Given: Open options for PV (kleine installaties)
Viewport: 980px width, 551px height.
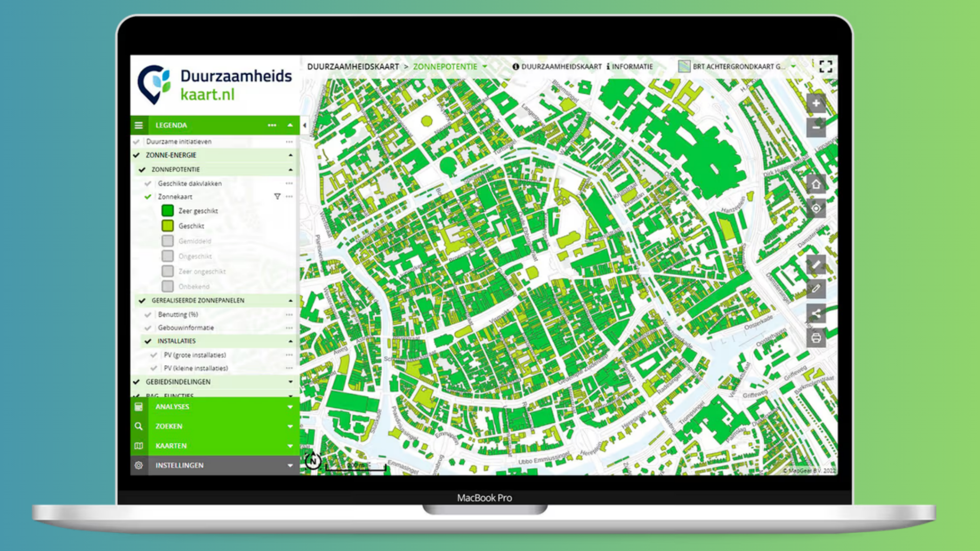Looking at the screenshot, I should [289, 368].
